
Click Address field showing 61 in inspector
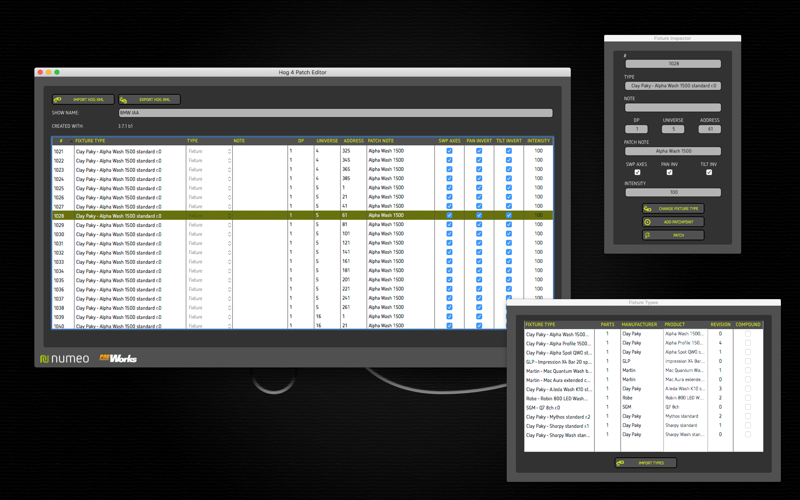point(710,129)
